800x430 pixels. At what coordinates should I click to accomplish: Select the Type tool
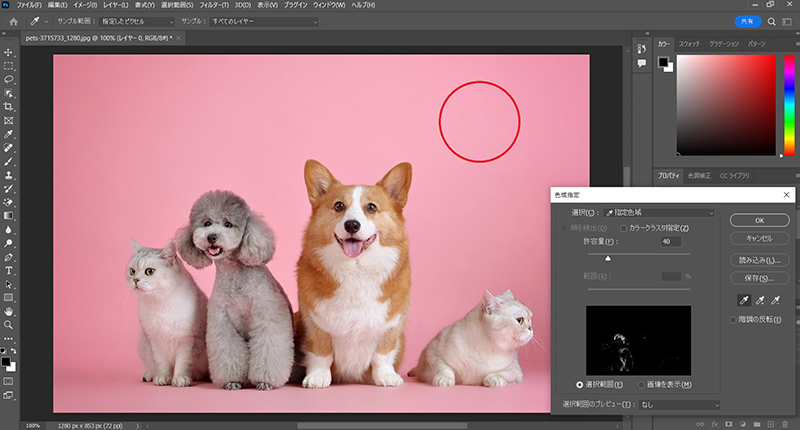[9, 270]
